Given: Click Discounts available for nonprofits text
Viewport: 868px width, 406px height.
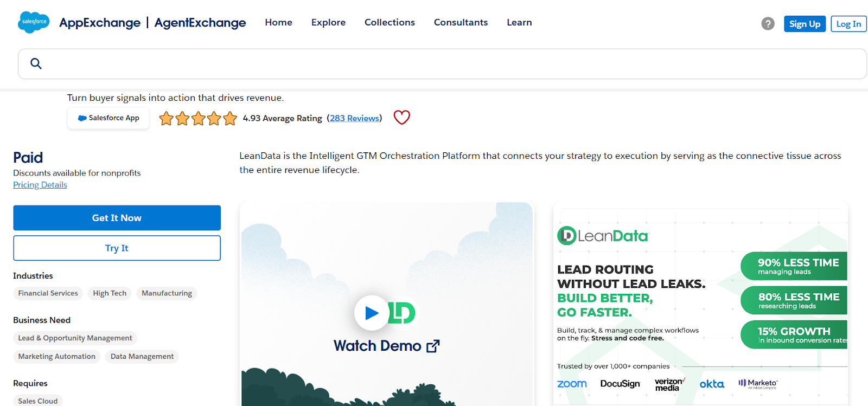Looking at the screenshot, I should [x=77, y=173].
